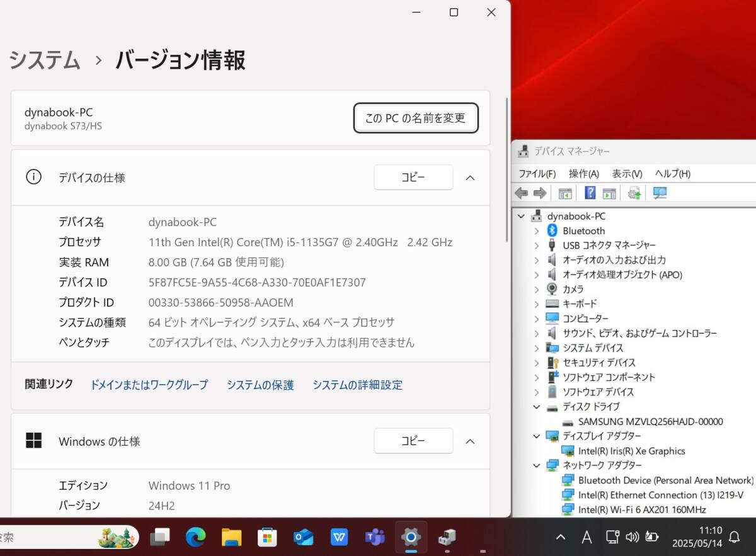Click the Intel Iris Xe Graphics adapter icon
The height and width of the screenshot is (556, 756).
pos(568,451)
